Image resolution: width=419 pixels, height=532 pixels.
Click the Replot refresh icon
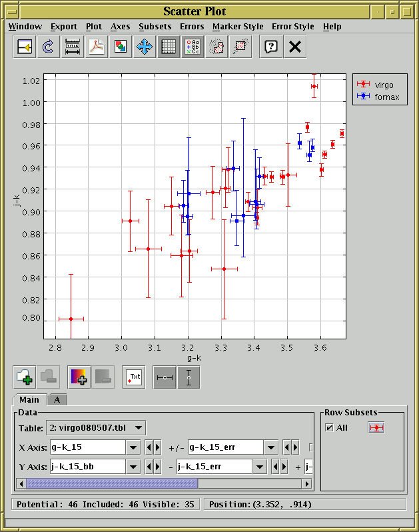click(47, 47)
